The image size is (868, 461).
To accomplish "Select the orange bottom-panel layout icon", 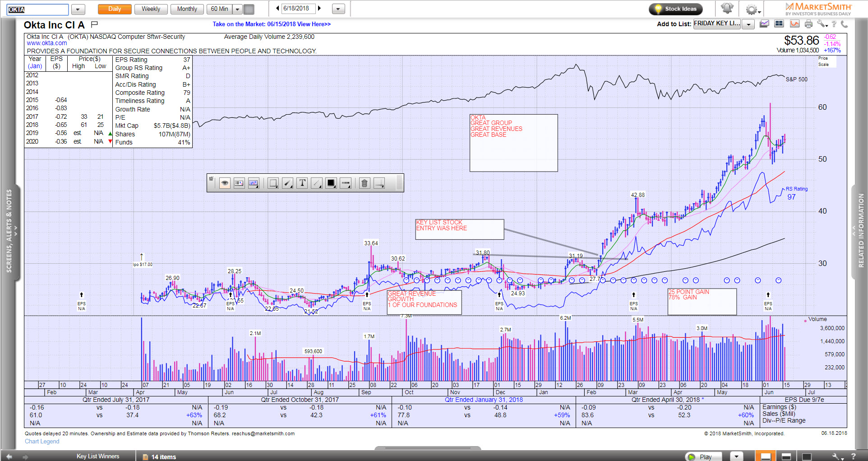I will point(766,456).
